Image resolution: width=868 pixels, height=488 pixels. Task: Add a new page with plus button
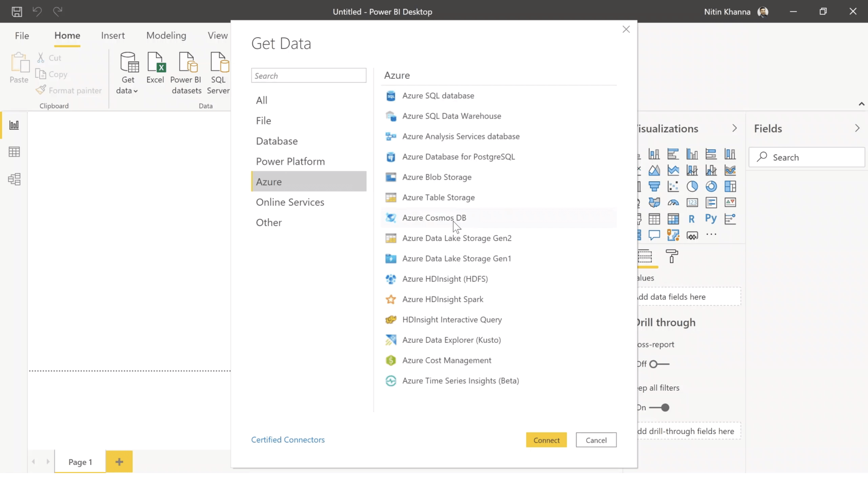[119, 462]
